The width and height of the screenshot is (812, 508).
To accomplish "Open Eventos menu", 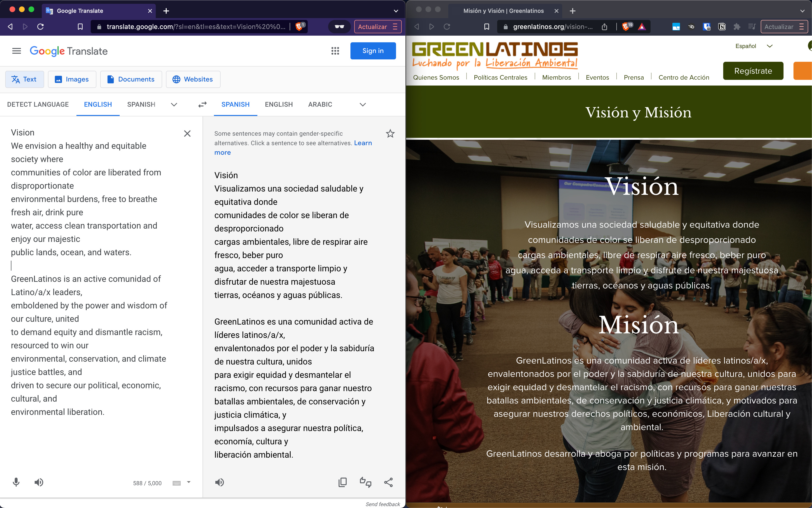I will pyautogui.click(x=598, y=77).
